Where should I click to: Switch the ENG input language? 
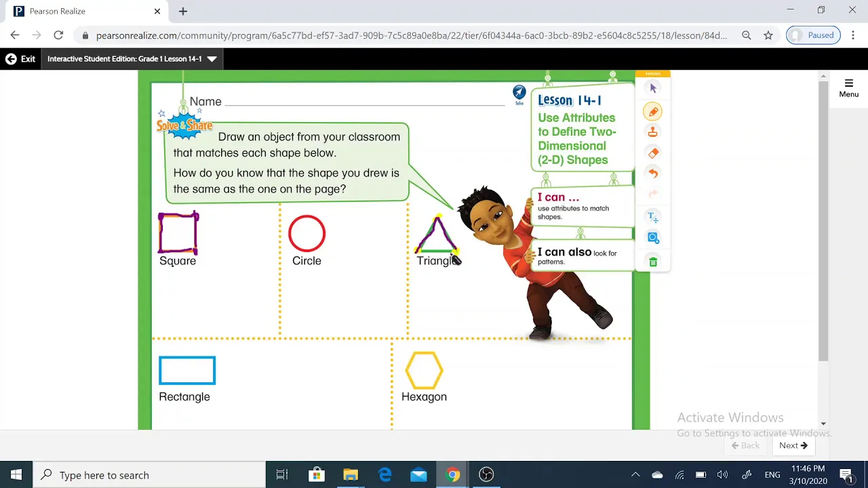772,475
